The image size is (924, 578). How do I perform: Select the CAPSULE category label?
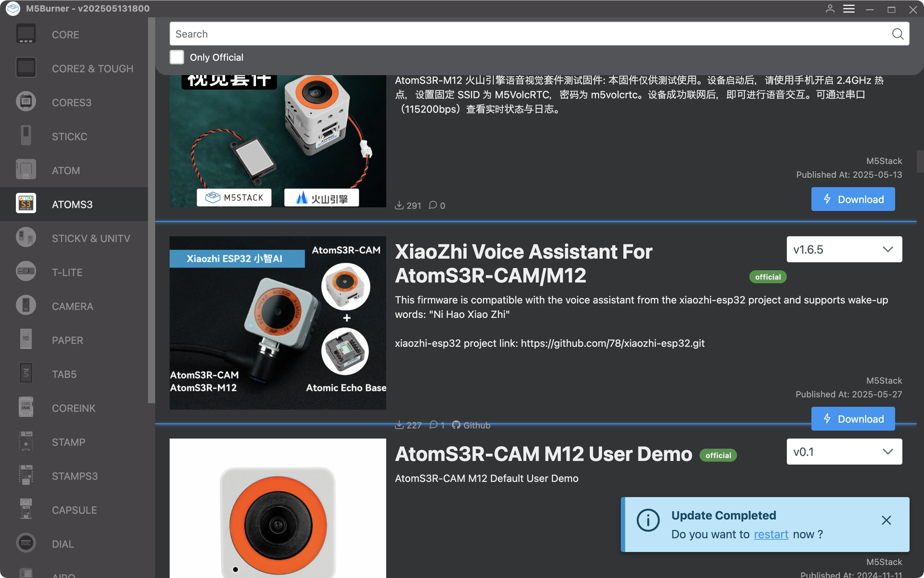(74, 511)
